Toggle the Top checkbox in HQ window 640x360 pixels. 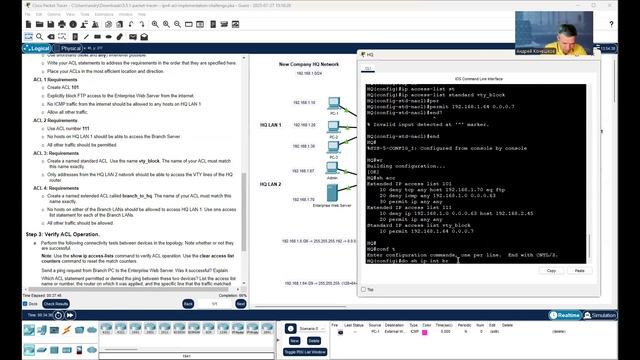pyautogui.click(x=363, y=289)
